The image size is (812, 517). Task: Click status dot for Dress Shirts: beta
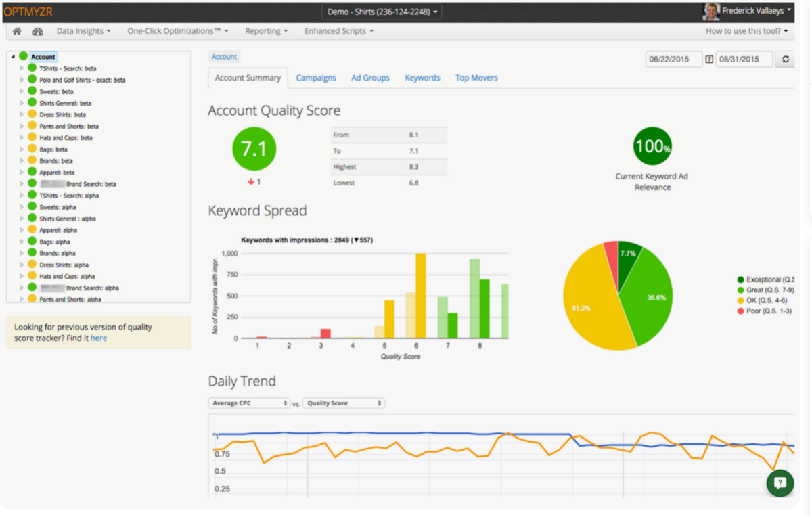[32, 114]
